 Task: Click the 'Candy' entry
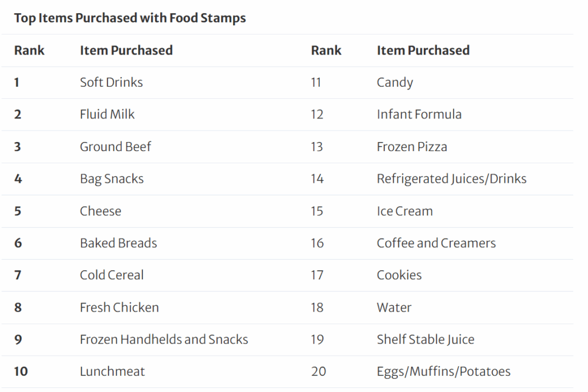(x=395, y=82)
